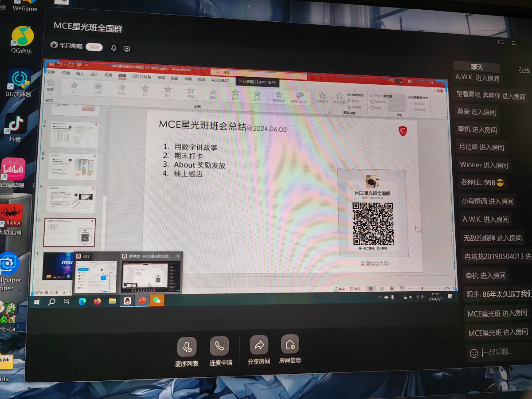Click the Windows Start button in shared screen

click(37, 302)
